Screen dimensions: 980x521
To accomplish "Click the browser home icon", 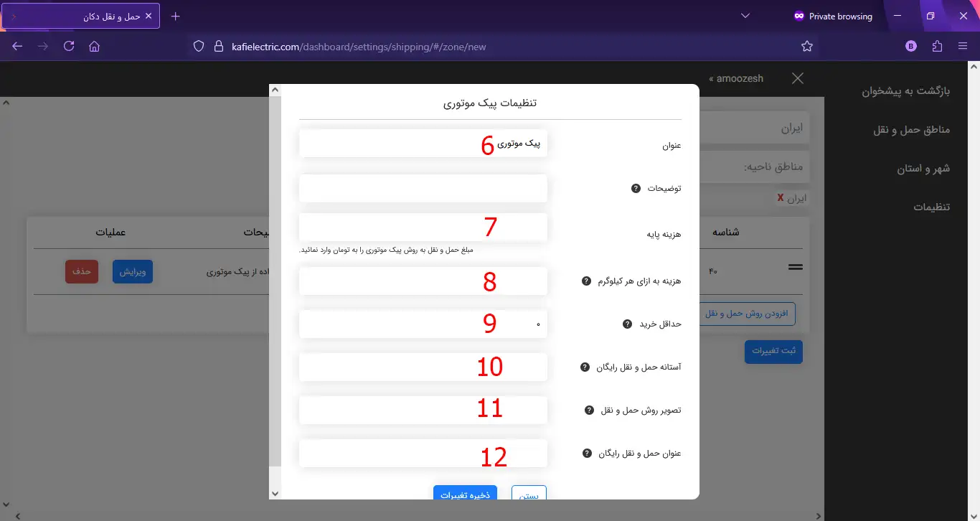I will coord(94,45).
